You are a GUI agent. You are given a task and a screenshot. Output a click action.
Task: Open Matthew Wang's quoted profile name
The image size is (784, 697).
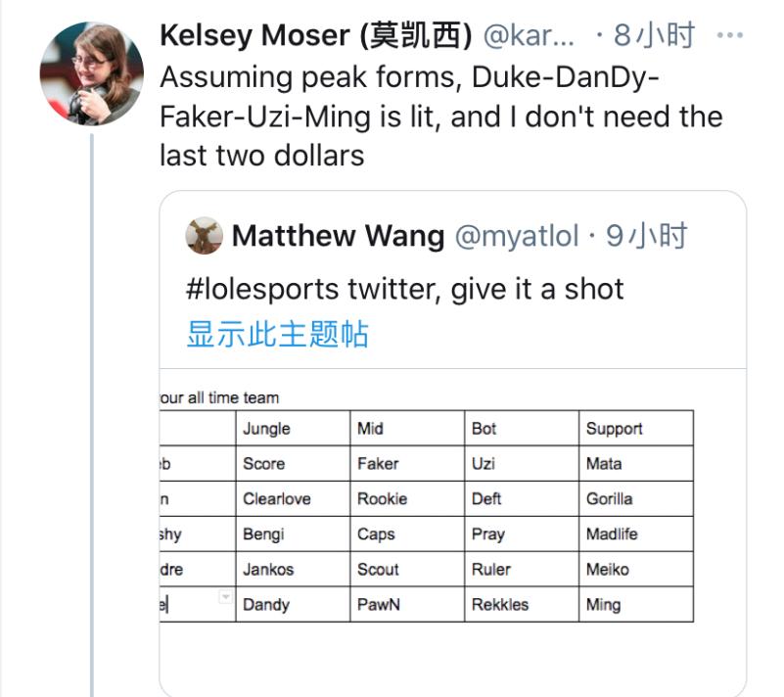339,236
